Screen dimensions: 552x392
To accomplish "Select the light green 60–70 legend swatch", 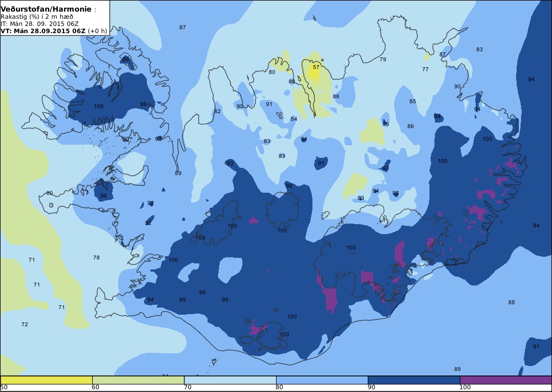I will tap(138, 380).
